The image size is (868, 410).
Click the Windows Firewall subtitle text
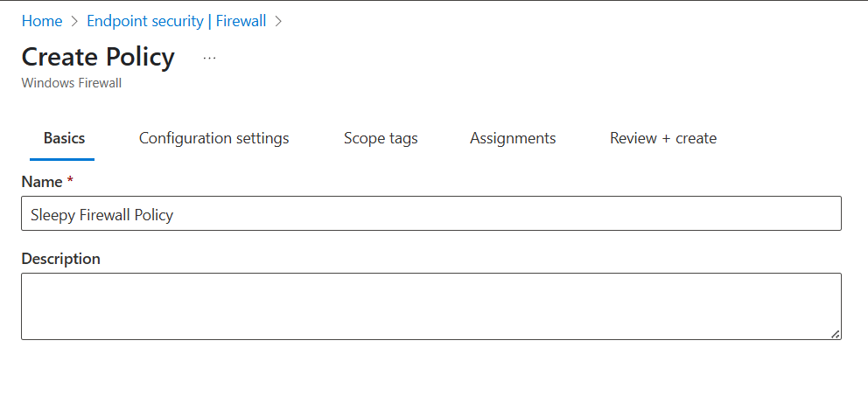71,83
